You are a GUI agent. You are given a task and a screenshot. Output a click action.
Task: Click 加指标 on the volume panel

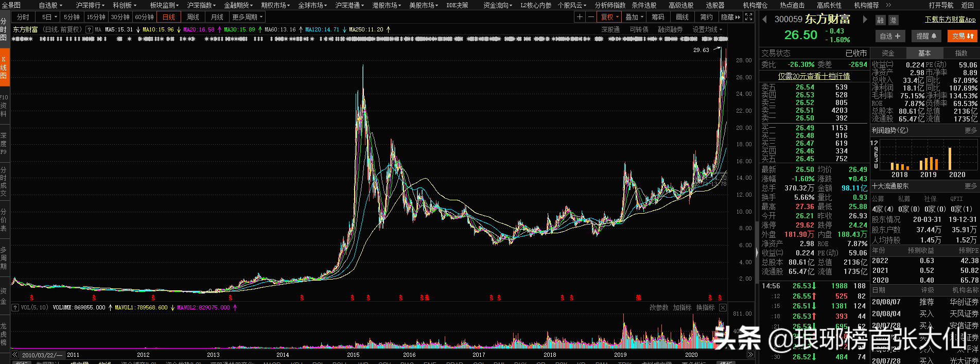pyautogui.click(x=682, y=308)
